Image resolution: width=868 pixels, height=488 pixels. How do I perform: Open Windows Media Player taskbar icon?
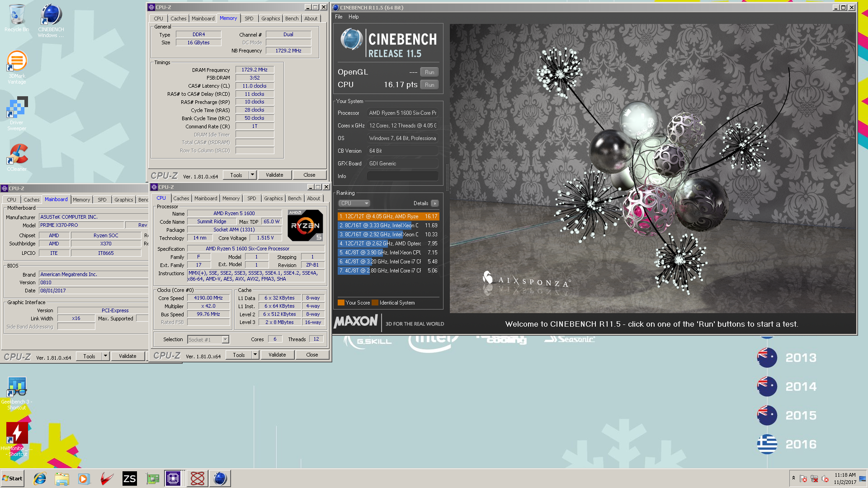(x=84, y=479)
